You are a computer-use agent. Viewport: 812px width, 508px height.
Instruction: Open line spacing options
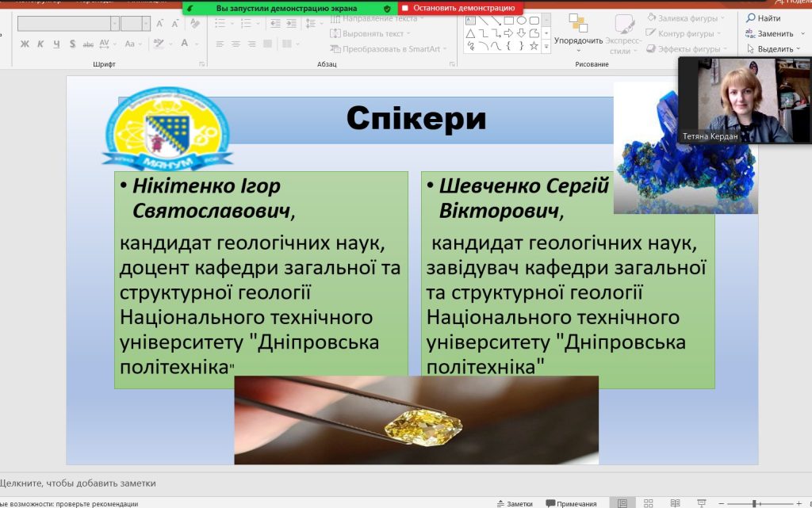click(x=312, y=23)
